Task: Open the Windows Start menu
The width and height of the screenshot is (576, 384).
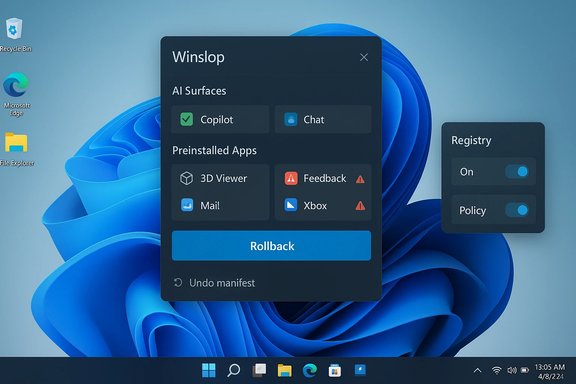Action: point(209,370)
